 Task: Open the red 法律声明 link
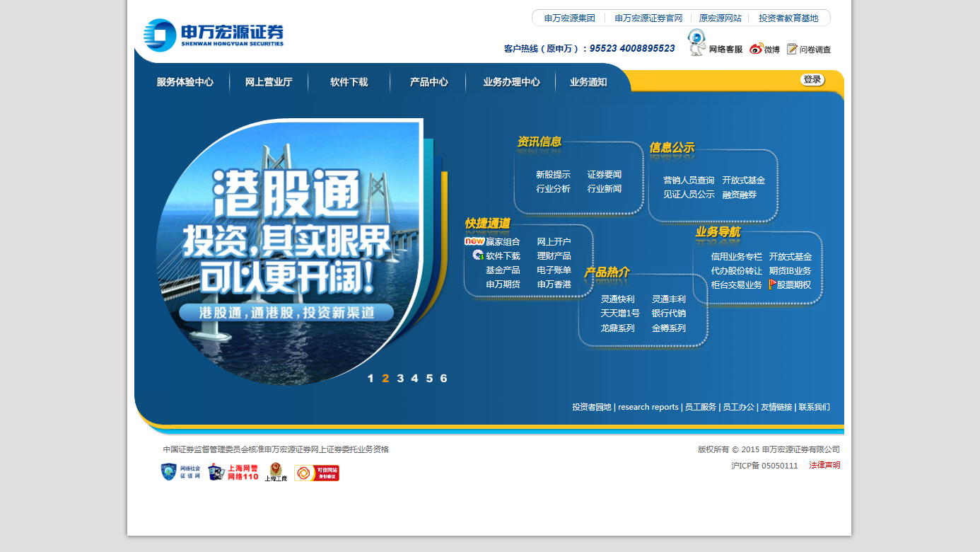point(825,466)
